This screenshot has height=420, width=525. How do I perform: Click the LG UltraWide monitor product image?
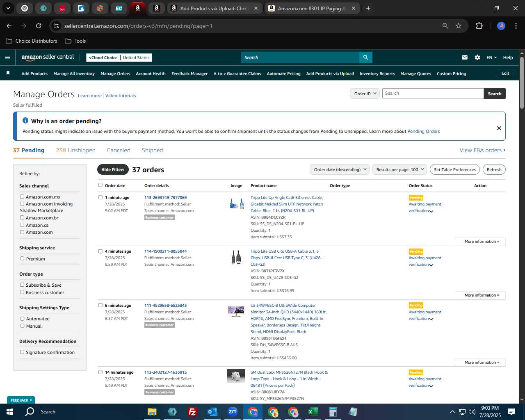click(x=236, y=311)
